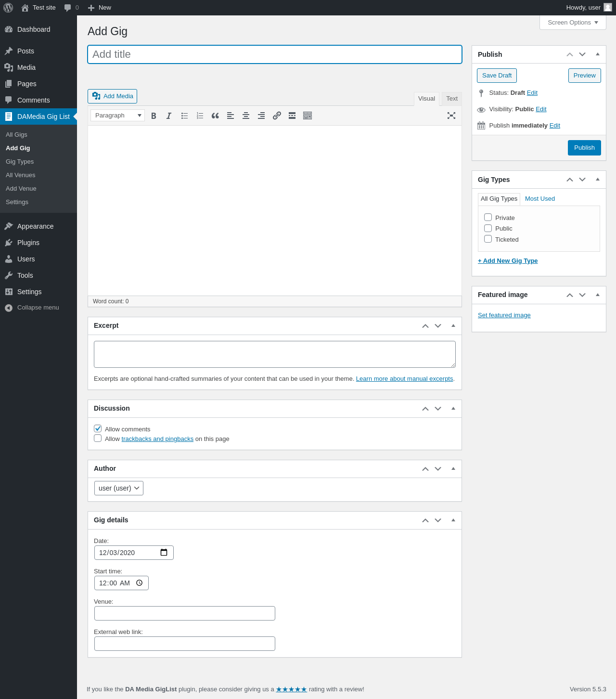616x699 pixels.
Task: Collapse the Gig Types panel
Action: [598, 180]
